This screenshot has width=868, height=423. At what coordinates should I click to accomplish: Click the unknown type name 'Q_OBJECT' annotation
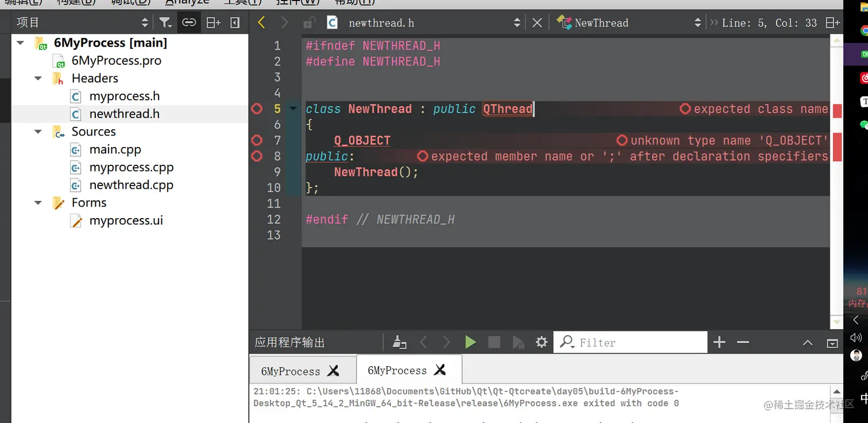723,141
